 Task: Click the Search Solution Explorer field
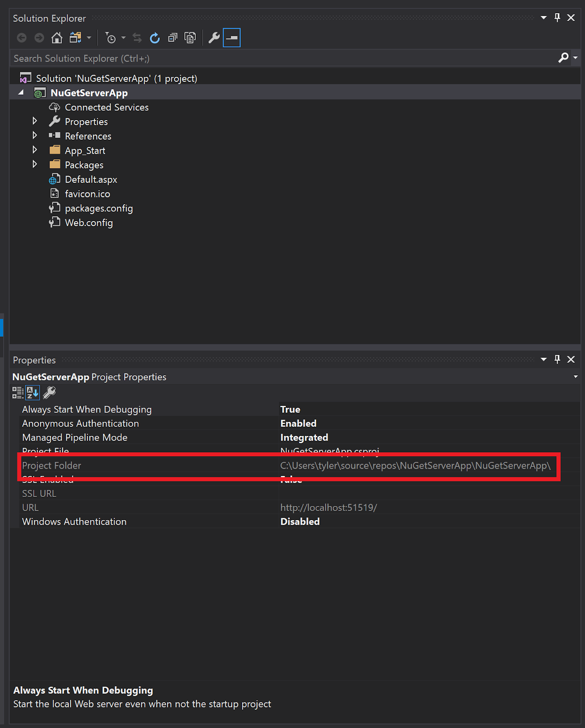(x=282, y=58)
